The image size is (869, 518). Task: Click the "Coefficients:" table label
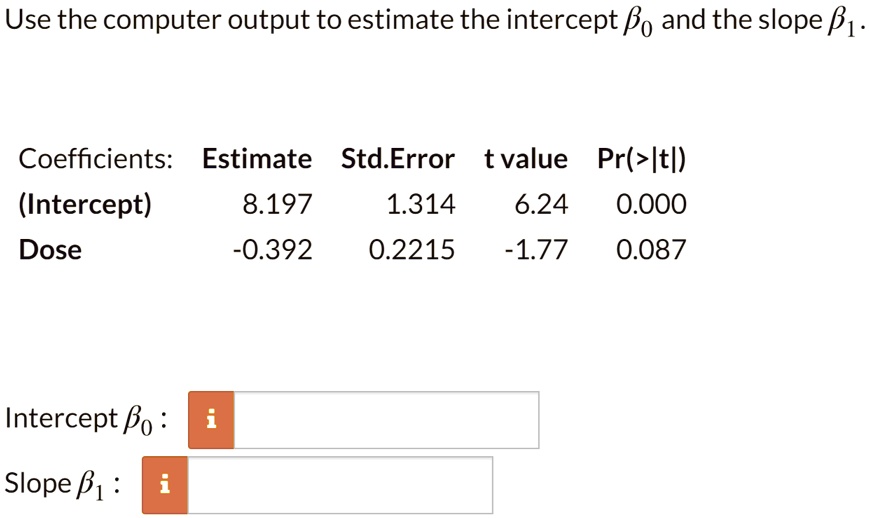(x=96, y=159)
